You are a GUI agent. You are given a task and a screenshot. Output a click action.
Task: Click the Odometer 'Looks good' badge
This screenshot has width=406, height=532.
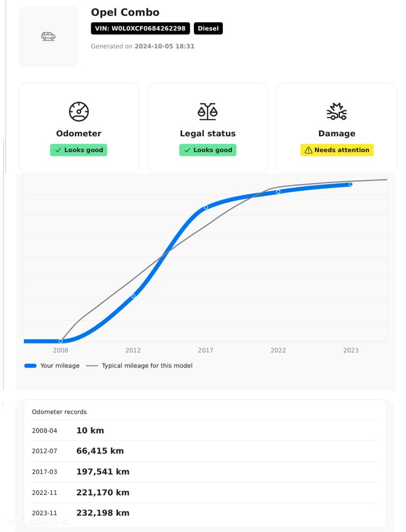tap(79, 150)
